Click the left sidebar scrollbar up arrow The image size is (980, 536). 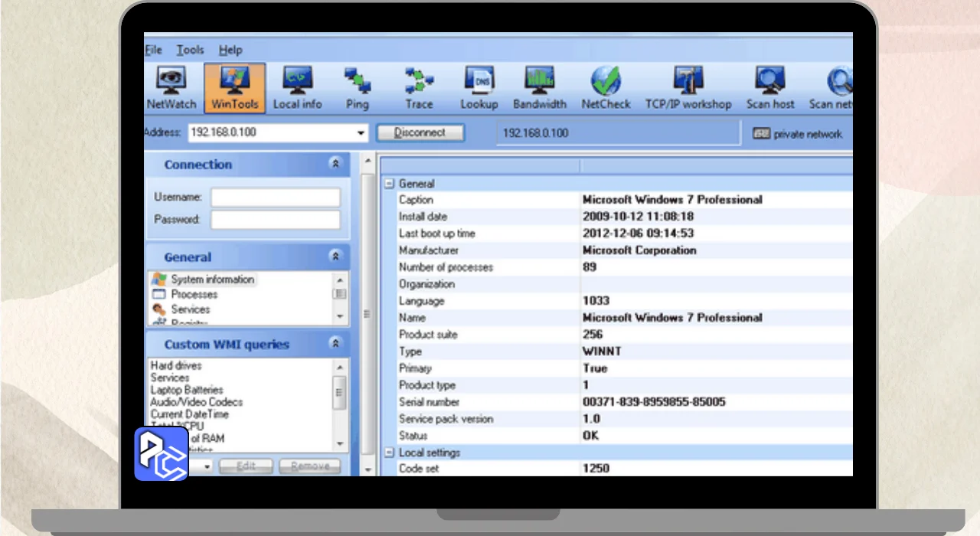[368, 161]
